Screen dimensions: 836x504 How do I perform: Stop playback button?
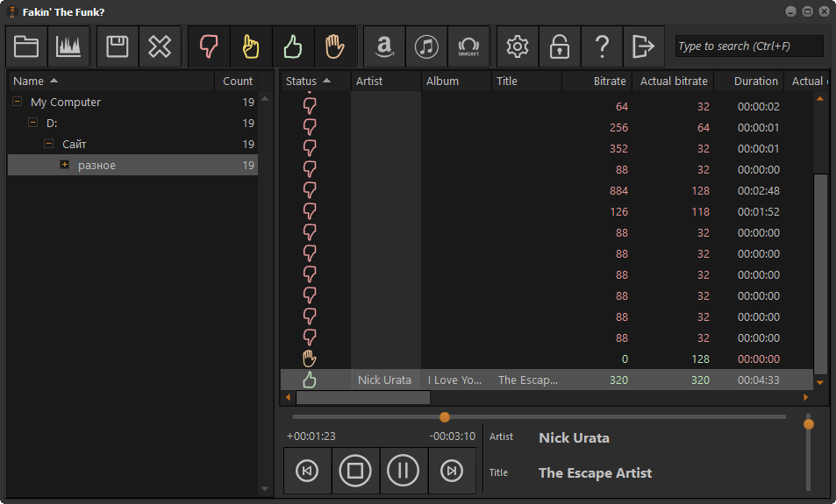[x=355, y=471]
